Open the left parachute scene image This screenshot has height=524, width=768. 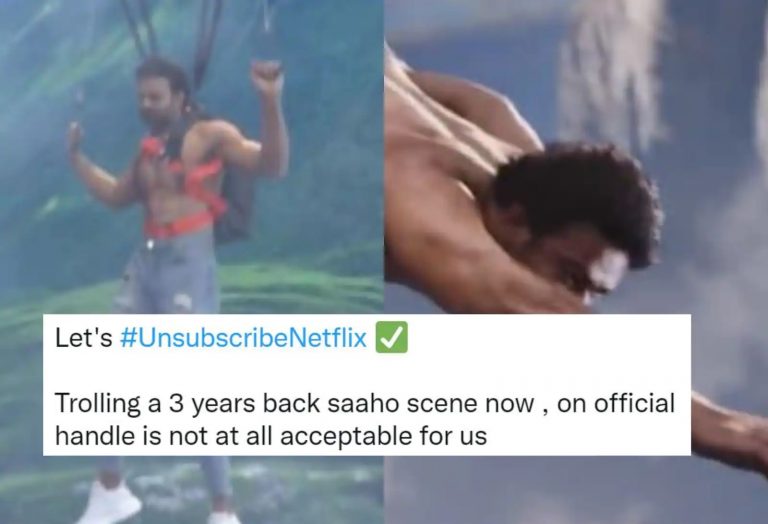(192, 157)
